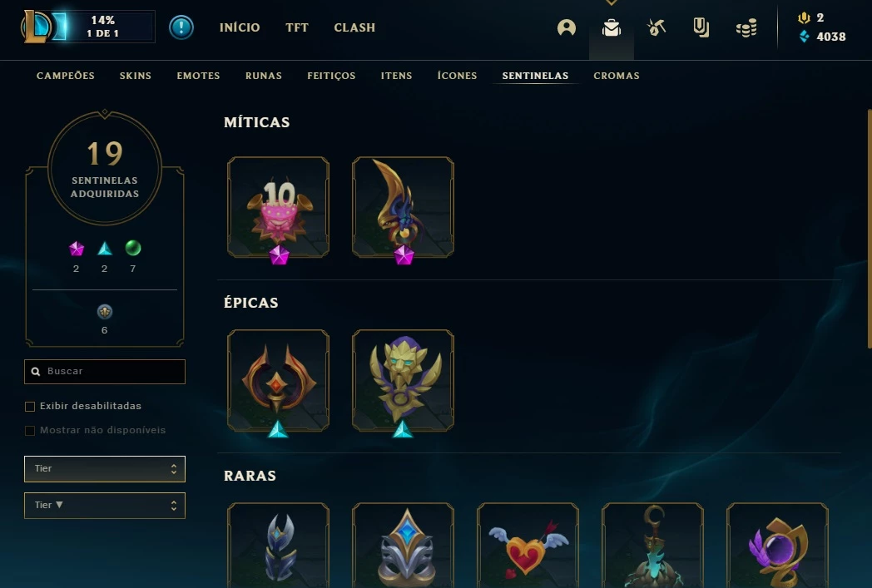Open the first Tier dropdown
This screenshot has height=588, width=872.
click(105, 468)
